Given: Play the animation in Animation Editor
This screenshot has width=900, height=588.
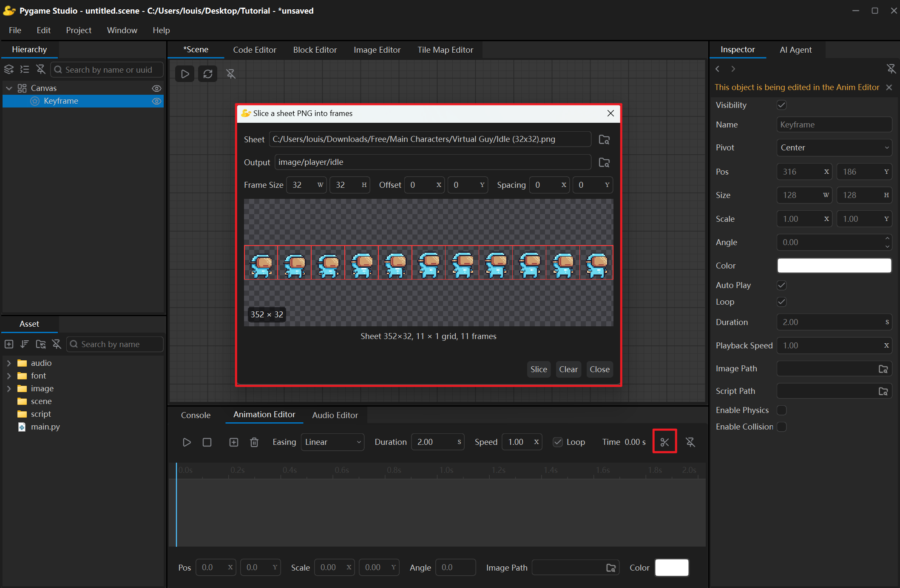Looking at the screenshot, I should coord(187,442).
